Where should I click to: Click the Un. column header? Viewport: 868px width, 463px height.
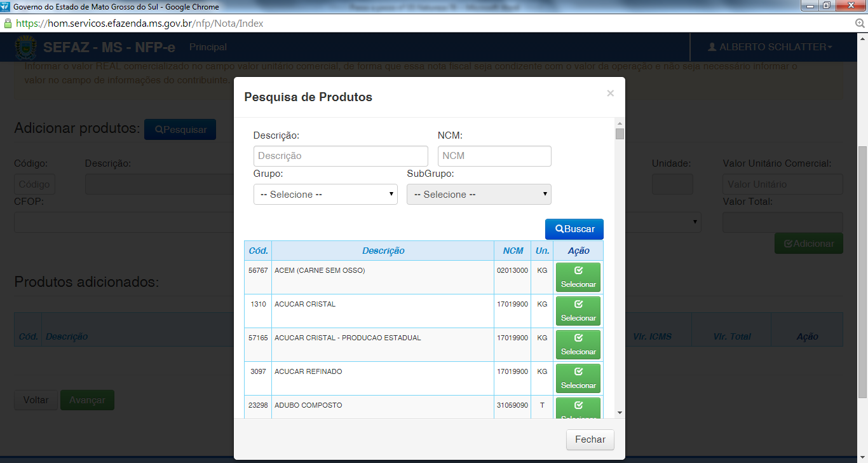(542, 251)
